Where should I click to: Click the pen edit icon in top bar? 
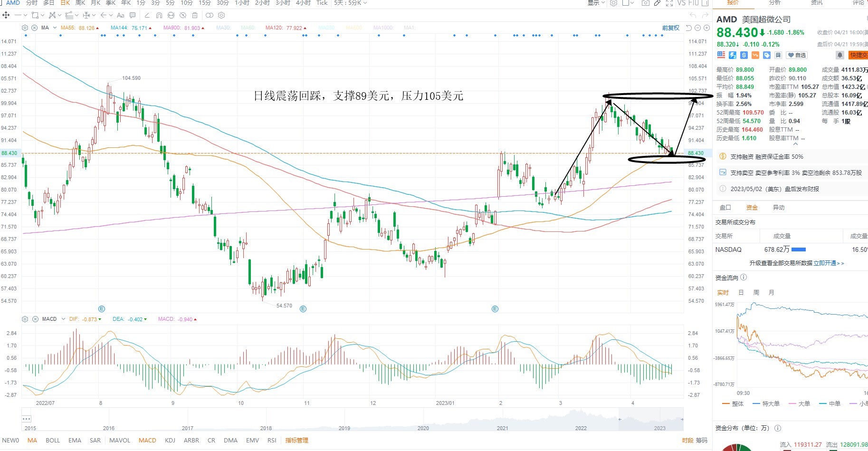point(657,3)
